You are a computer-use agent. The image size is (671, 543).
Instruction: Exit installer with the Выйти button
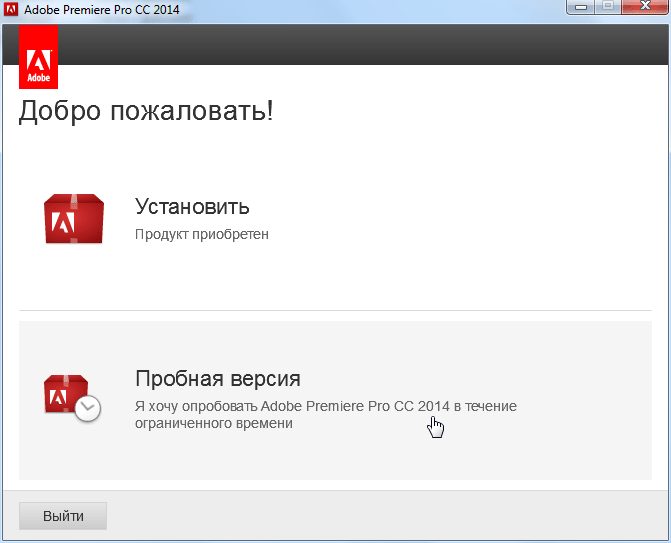click(63, 516)
